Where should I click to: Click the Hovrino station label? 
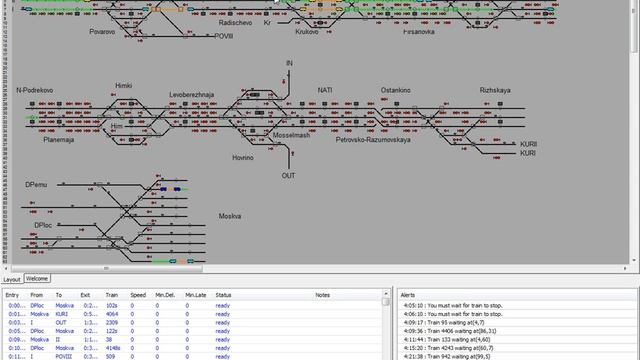coord(243,158)
